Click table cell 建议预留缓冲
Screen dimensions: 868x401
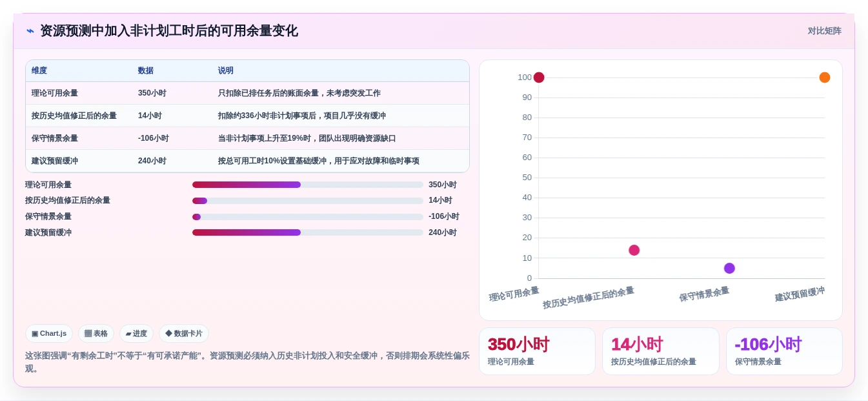(x=55, y=161)
